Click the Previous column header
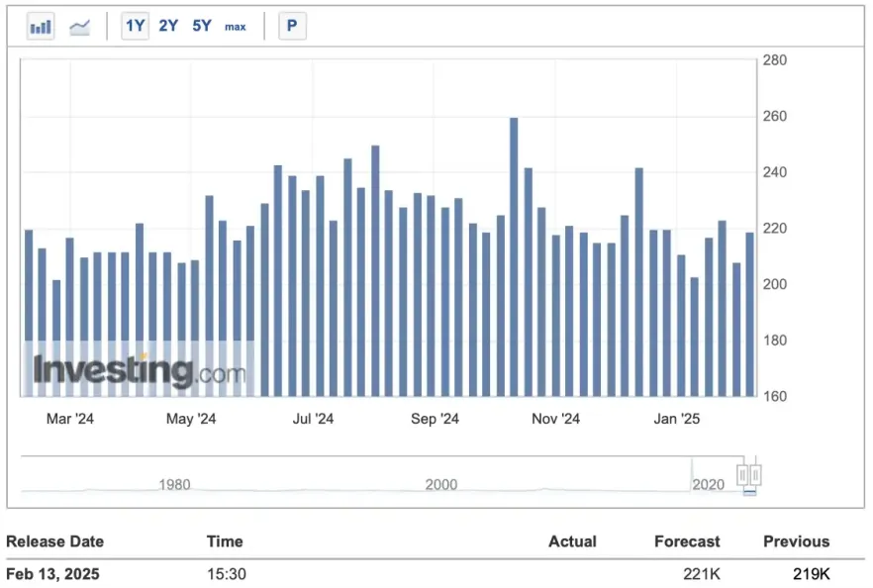The image size is (873, 588). (x=796, y=541)
